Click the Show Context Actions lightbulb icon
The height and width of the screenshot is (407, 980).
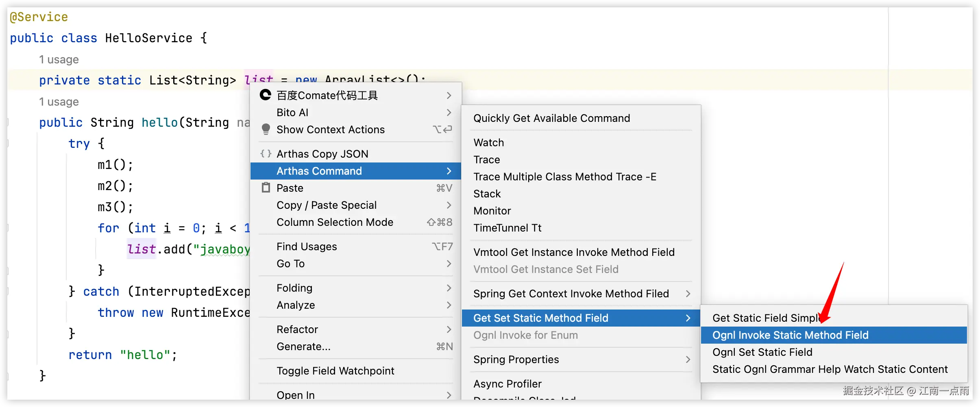tap(266, 129)
